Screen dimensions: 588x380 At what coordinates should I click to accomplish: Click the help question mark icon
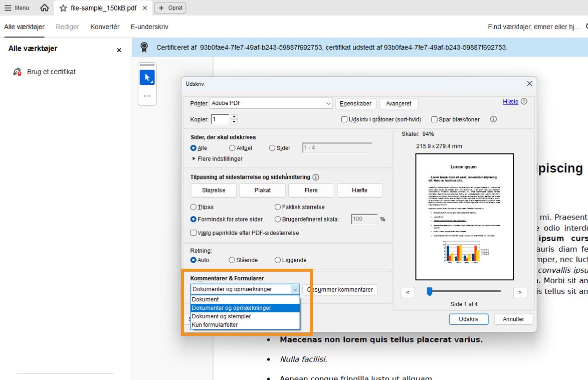524,101
